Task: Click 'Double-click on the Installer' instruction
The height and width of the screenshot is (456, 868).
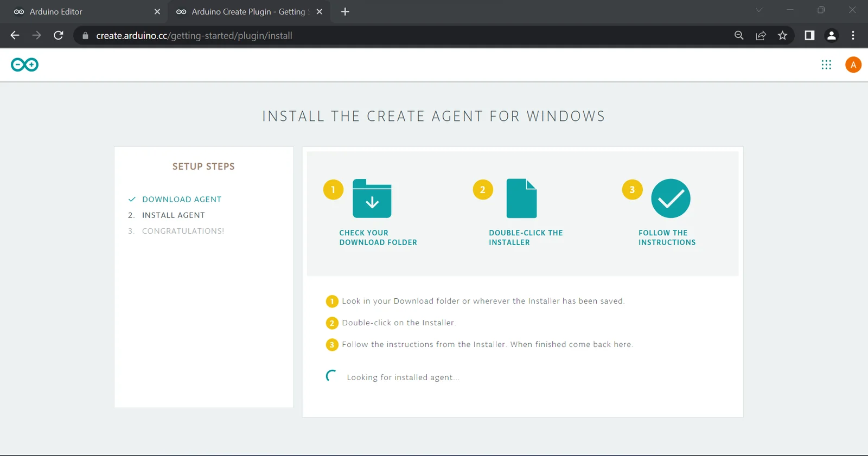Action: tap(398, 323)
